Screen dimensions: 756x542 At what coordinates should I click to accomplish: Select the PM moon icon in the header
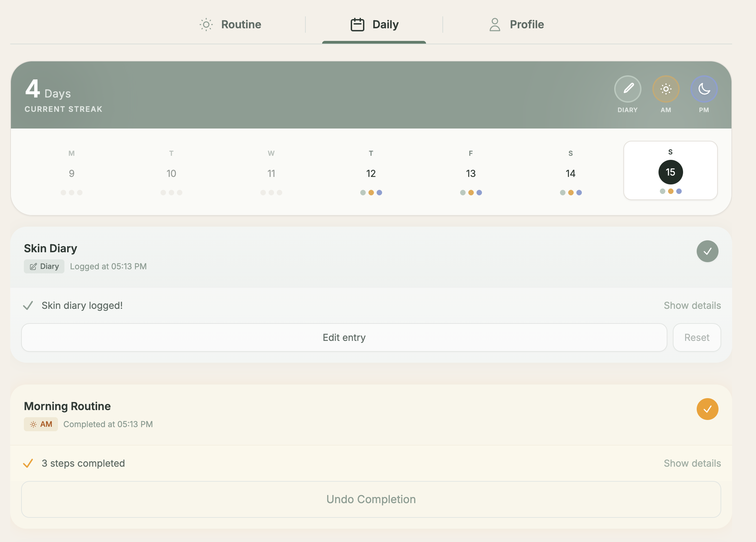coord(704,89)
